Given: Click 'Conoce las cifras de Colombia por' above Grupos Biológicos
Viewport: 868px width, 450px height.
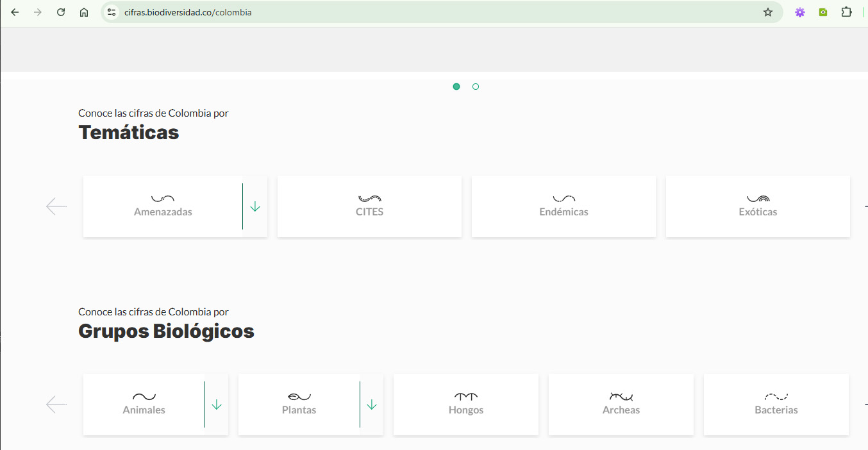Looking at the screenshot, I should tap(154, 312).
